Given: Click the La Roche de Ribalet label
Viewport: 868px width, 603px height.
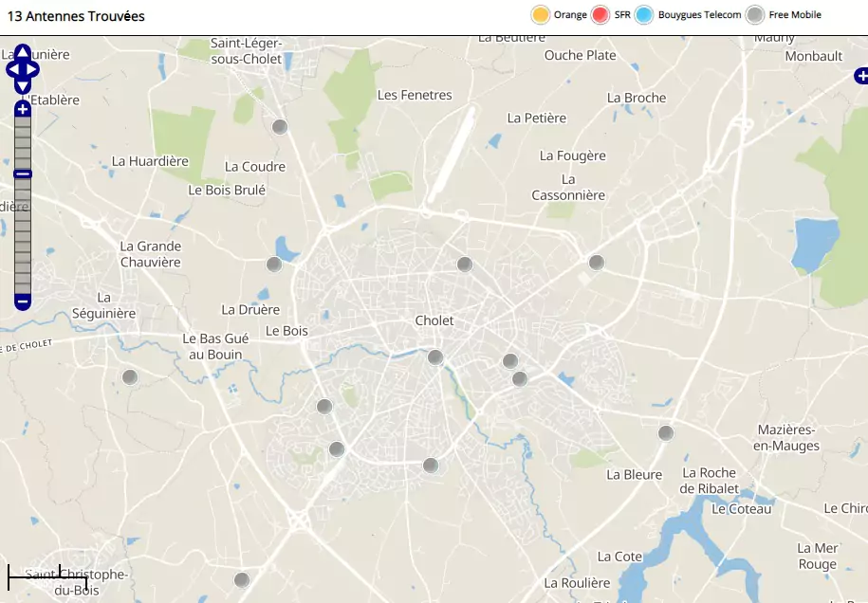Looking at the screenshot, I should pos(710,481).
